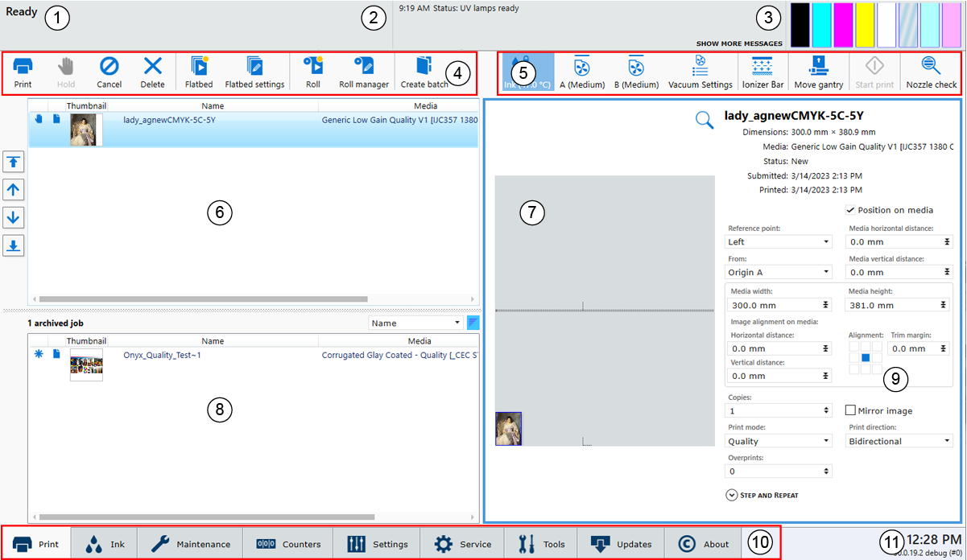Enable the Mirror image checkbox
This screenshot has width=967, height=560.
(x=850, y=410)
